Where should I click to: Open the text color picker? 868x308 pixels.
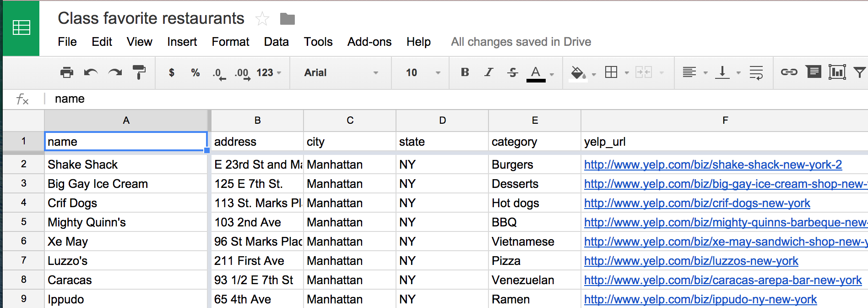536,73
